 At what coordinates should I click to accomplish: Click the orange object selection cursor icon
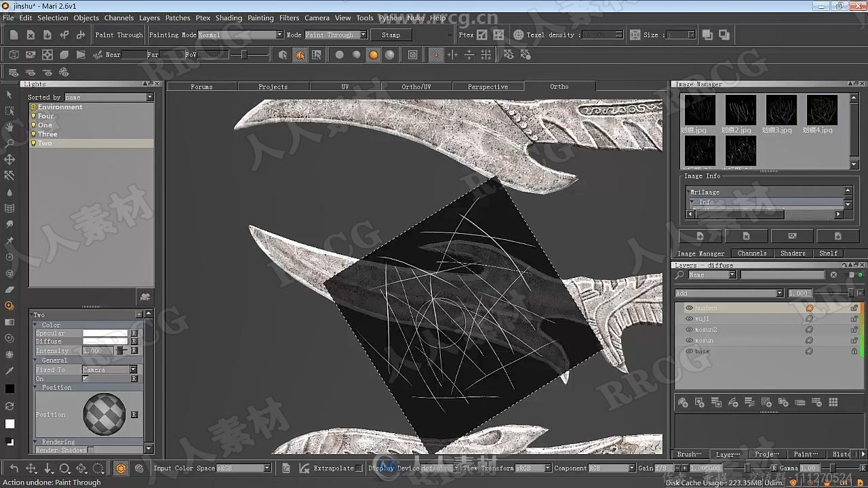[x=300, y=55]
